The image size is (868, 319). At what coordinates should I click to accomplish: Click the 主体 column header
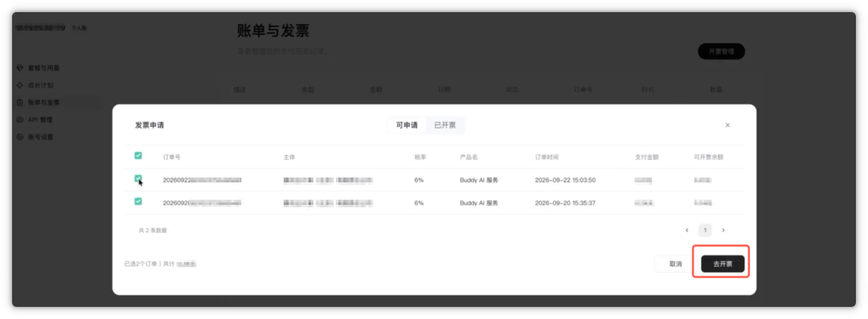click(x=289, y=157)
